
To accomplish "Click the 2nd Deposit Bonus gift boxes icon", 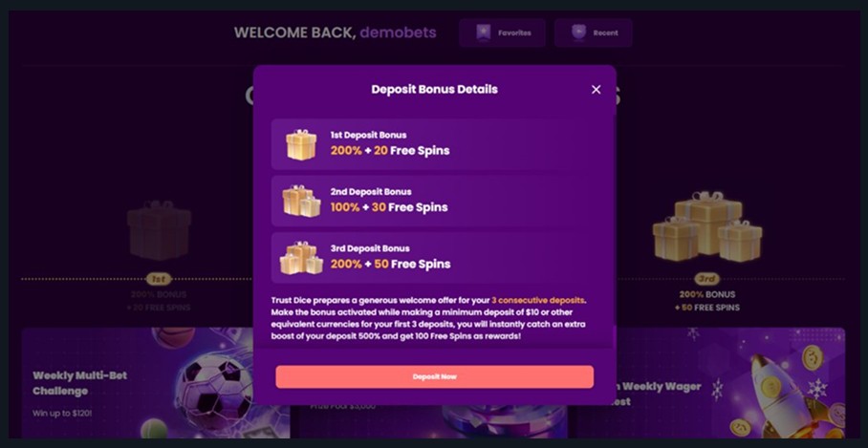I will pos(301,201).
